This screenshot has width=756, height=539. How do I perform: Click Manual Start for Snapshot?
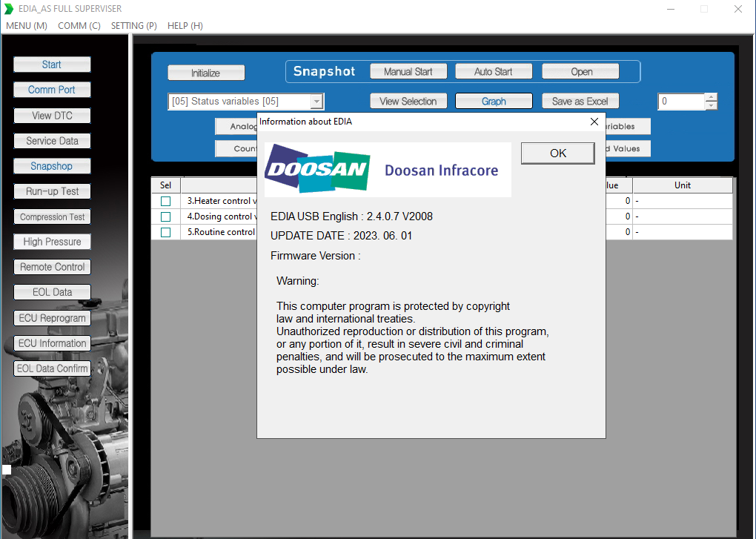click(x=408, y=71)
